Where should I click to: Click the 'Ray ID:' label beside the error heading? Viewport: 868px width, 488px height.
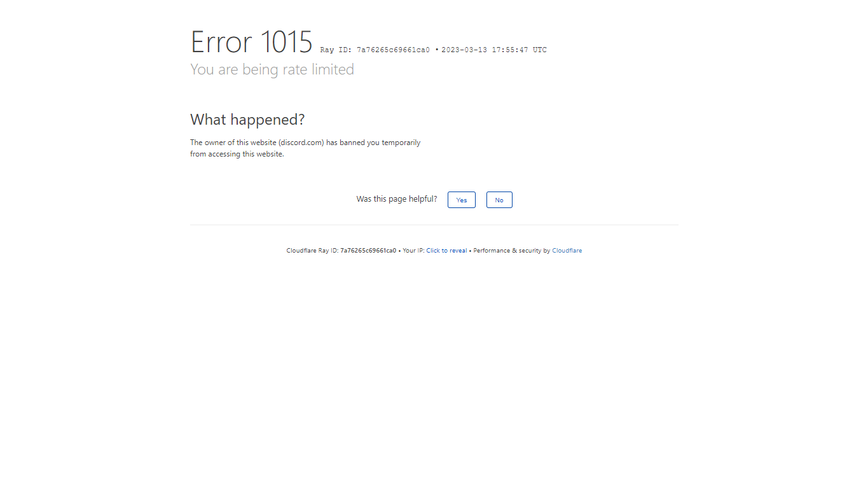click(336, 50)
